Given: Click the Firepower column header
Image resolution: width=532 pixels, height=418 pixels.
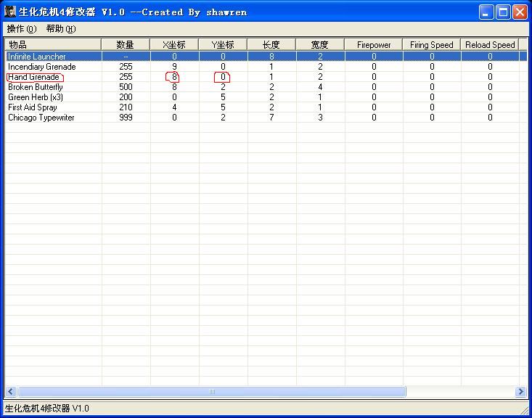Looking at the screenshot, I should tap(374, 45).
